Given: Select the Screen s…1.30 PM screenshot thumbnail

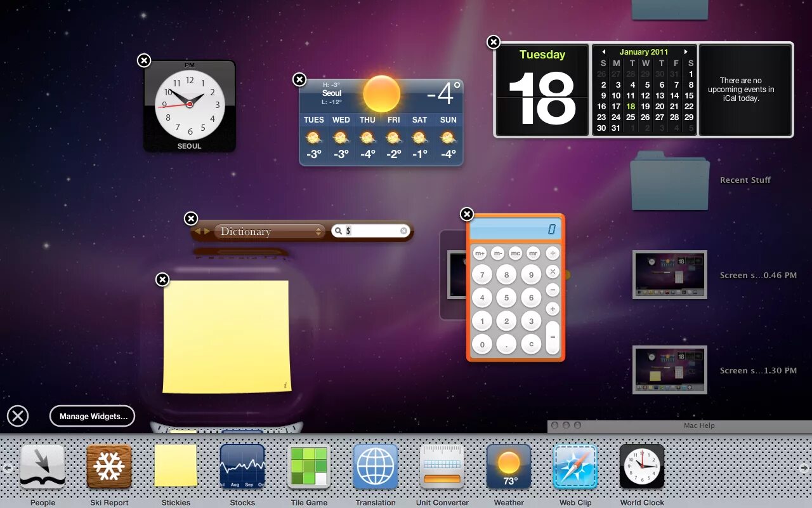Looking at the screenshot, I should tap(670, 370).
